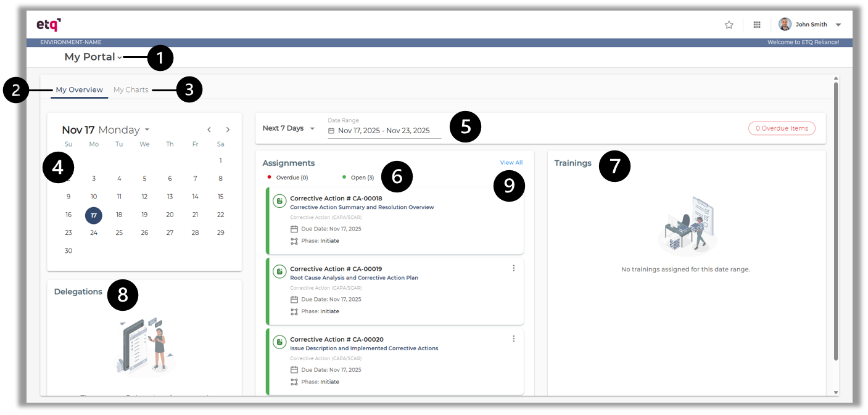
Task: Click the CA-00018 document icon
Action: pos(279,202)
